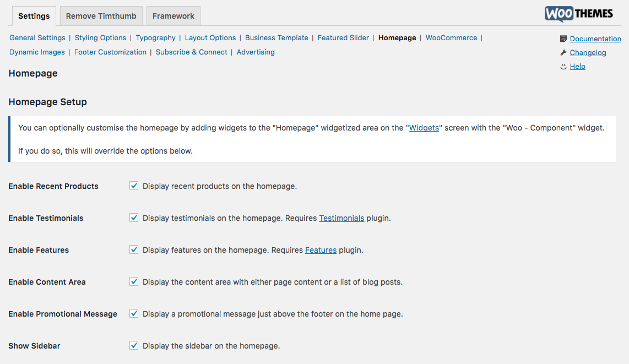Click the Documentation notepad icon
Viewport: 629px width, 364px height.
coord(563,39)
